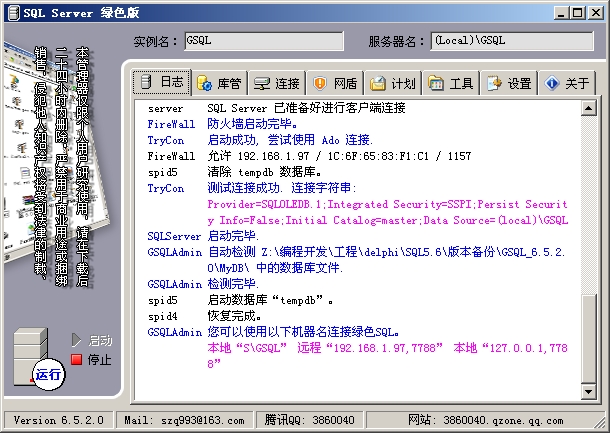Screen dimensions: 610x433
Task: Click the gray start triangle icon
Action: [76, 340]
